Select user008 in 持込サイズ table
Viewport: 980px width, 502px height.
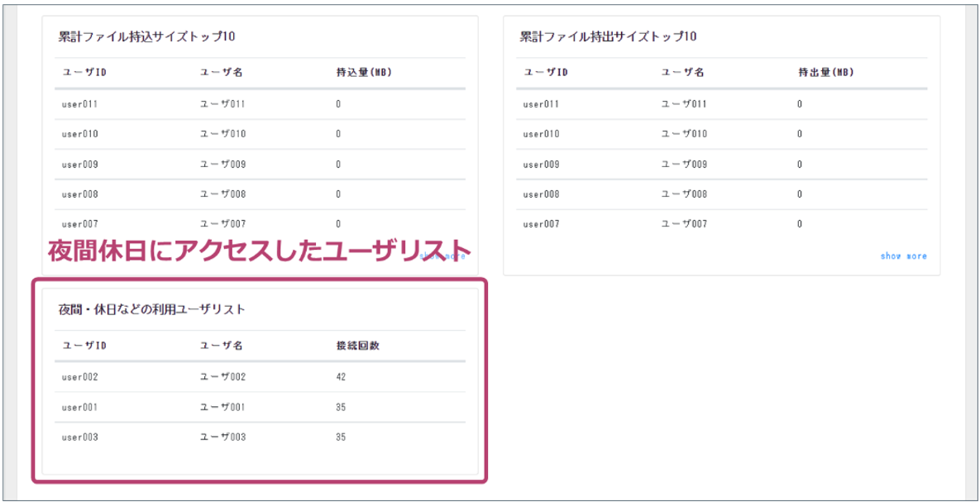point(80,194)
